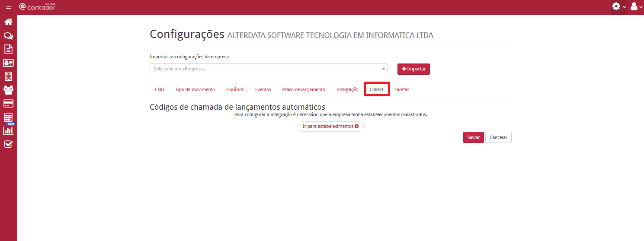Switch to the Integração tab
The height and width of the screenshot is (241, 644).
(347, 89)
